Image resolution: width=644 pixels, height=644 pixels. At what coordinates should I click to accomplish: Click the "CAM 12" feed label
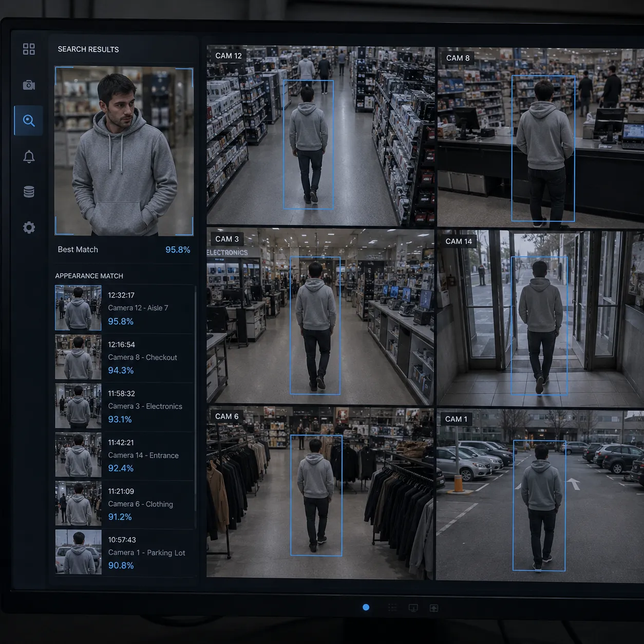pos(229,56)
